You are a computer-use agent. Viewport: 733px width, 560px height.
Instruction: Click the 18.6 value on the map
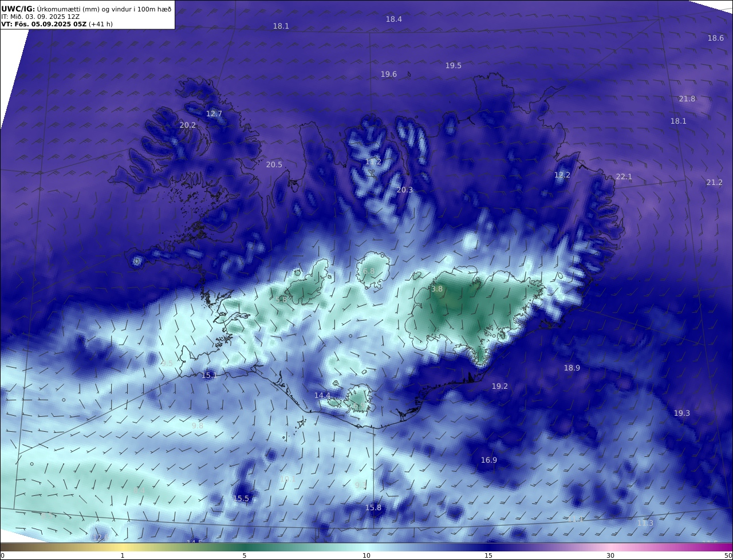[x=715, y=38]
